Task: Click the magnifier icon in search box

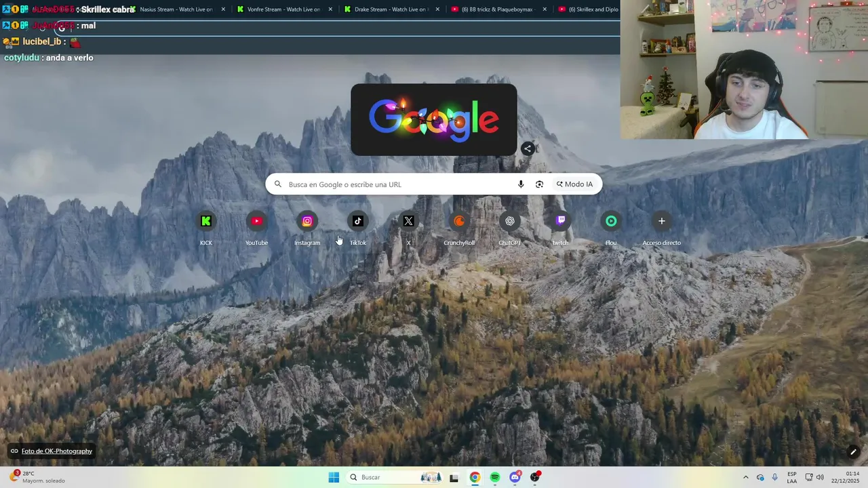Action: [277, 184]
